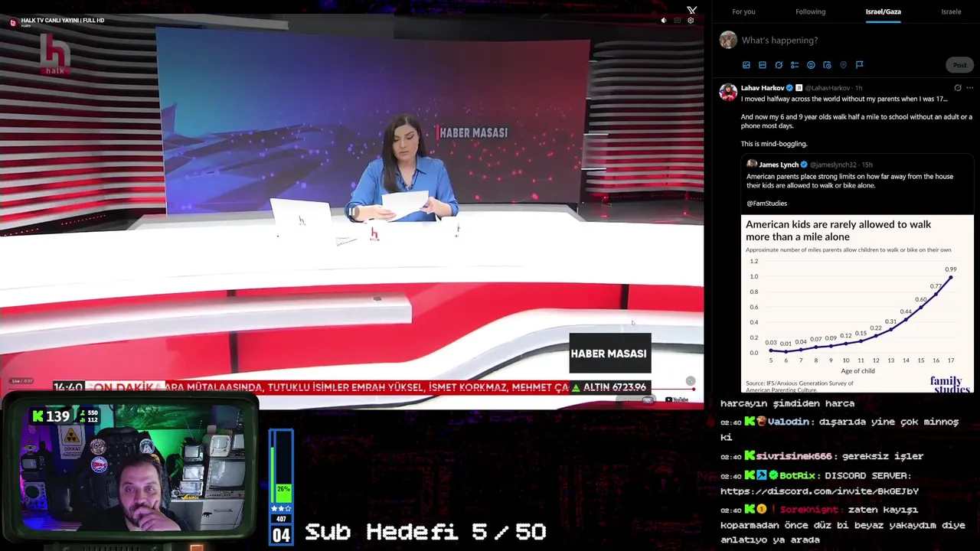
Task: Click the 1h timestamp on Lahav's tweet
Action: (858, 88)
